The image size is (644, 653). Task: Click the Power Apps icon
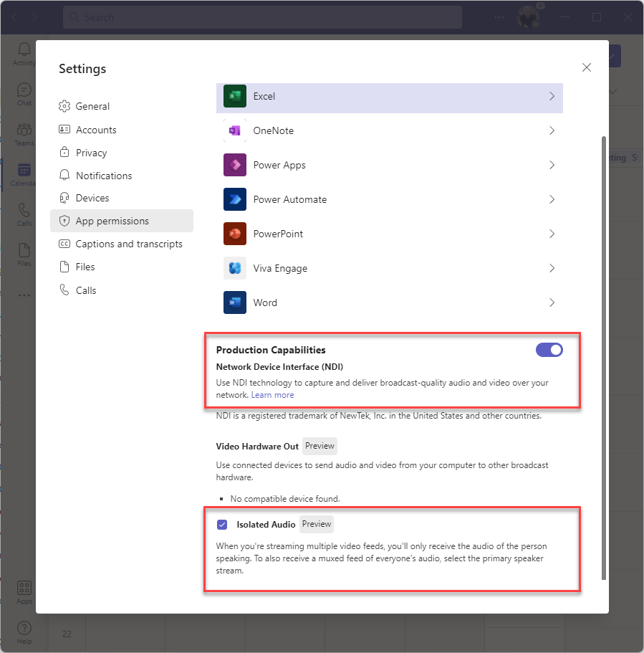(x=235, y=166)
